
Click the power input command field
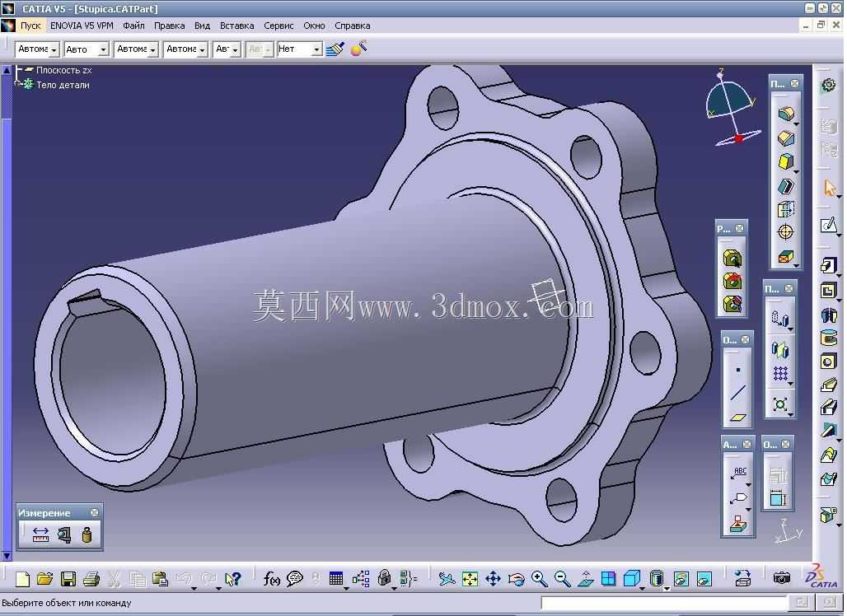click(x=663, y=603)
